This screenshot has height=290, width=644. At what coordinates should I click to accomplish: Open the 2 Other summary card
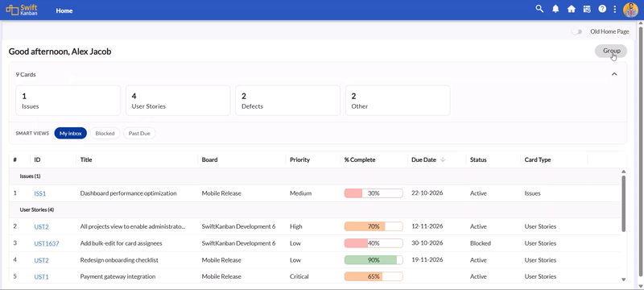point(398,100)
